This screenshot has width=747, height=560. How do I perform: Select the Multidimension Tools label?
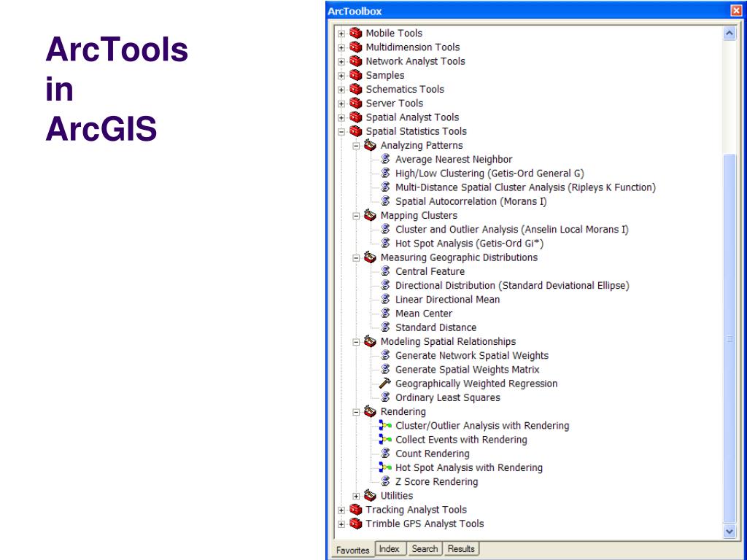click(x=413, y=47)
